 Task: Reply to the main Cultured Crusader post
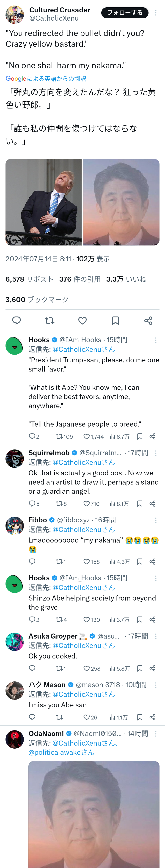pos(16,320)
